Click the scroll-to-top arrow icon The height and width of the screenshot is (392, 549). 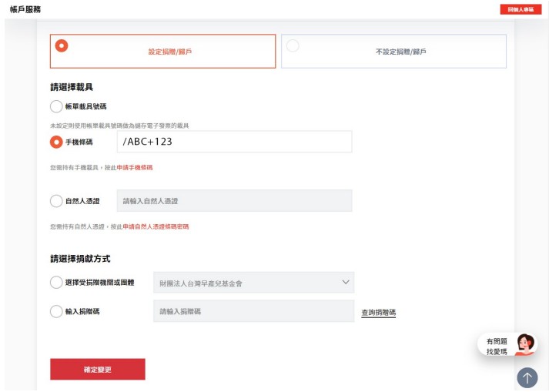pyautogui.click(x=527, y=377)
